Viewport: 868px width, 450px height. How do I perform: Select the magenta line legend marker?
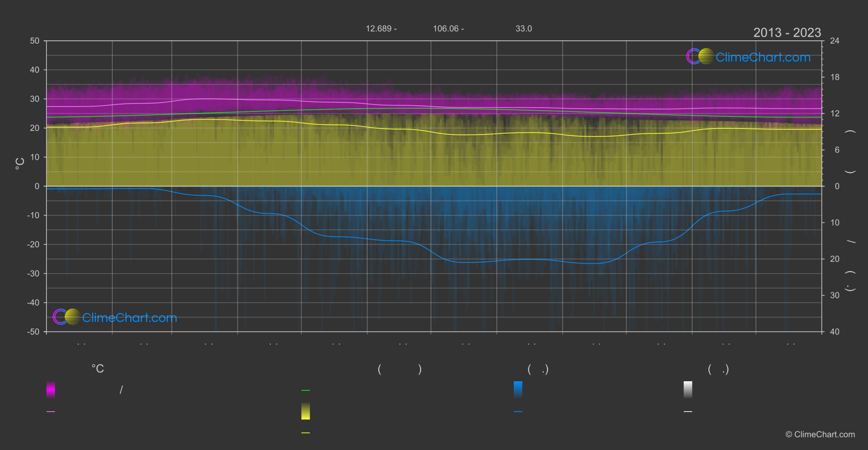51,412
